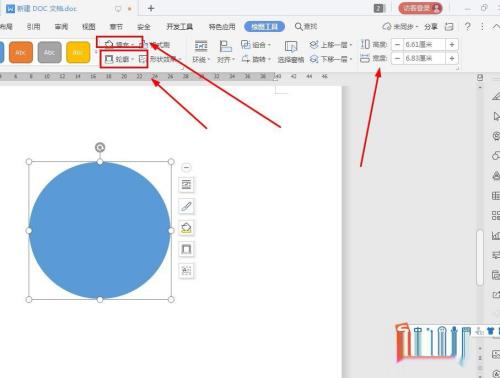The image size is (500, 378).
Task: Open the 章节 (Section) tab
Action: tap(116, 27)
